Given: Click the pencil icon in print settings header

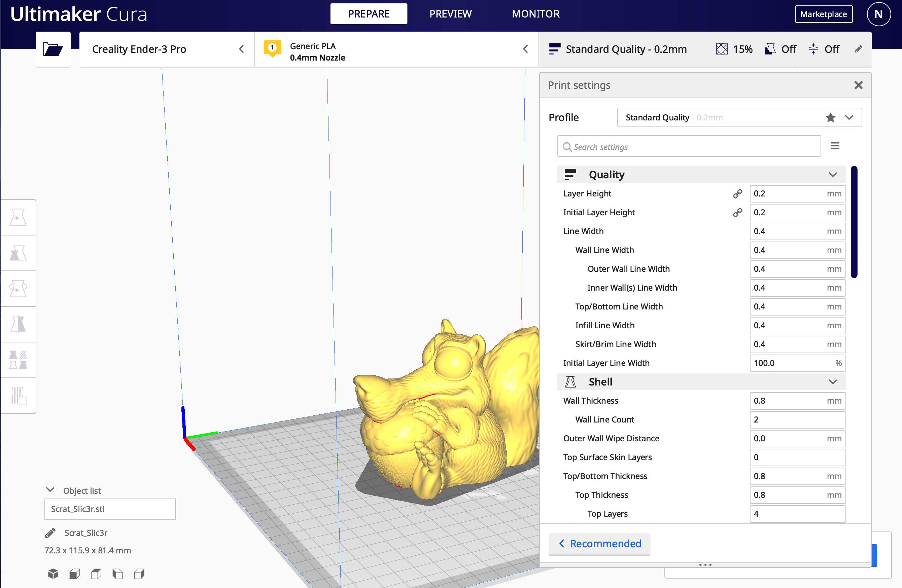Looking at the screenshot, I should (859, 49).
